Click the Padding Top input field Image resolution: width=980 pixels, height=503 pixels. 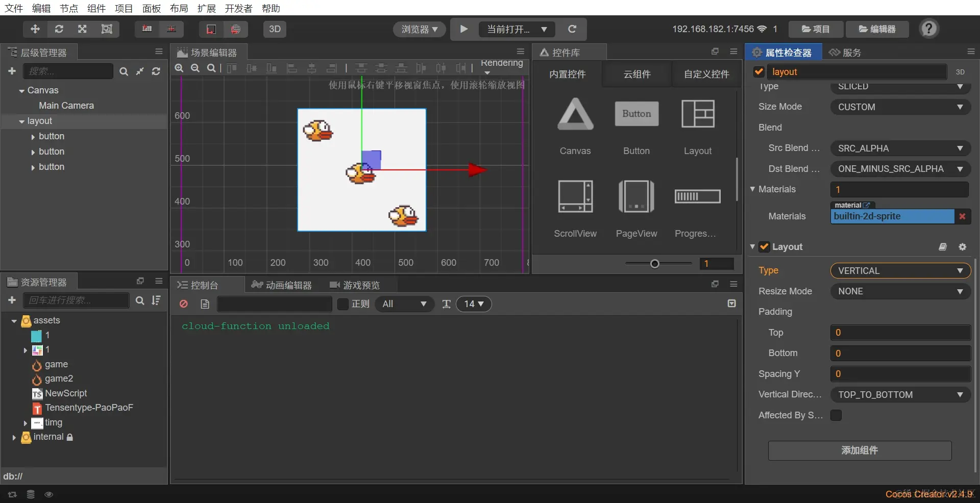click(x=900, y=333)
